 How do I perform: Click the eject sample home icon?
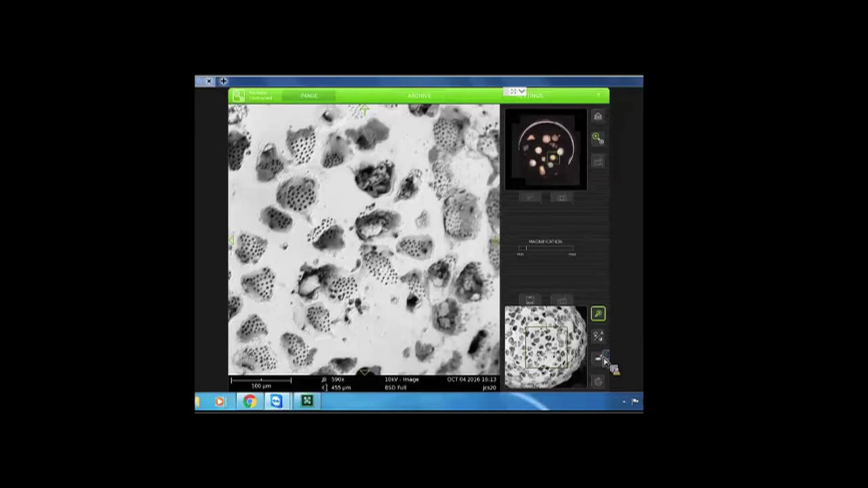click(x=597, y=117)
